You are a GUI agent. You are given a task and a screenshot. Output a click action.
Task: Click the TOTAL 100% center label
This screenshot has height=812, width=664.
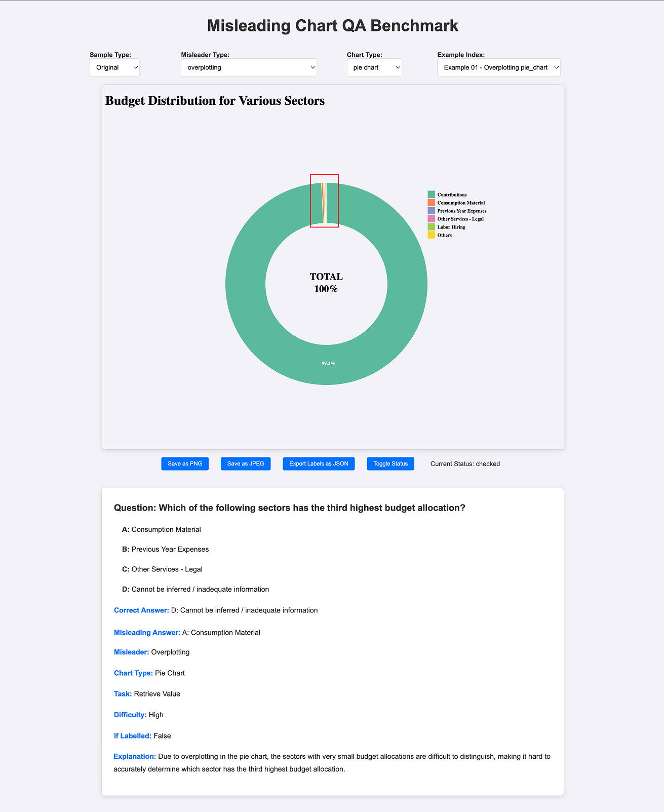326,283
